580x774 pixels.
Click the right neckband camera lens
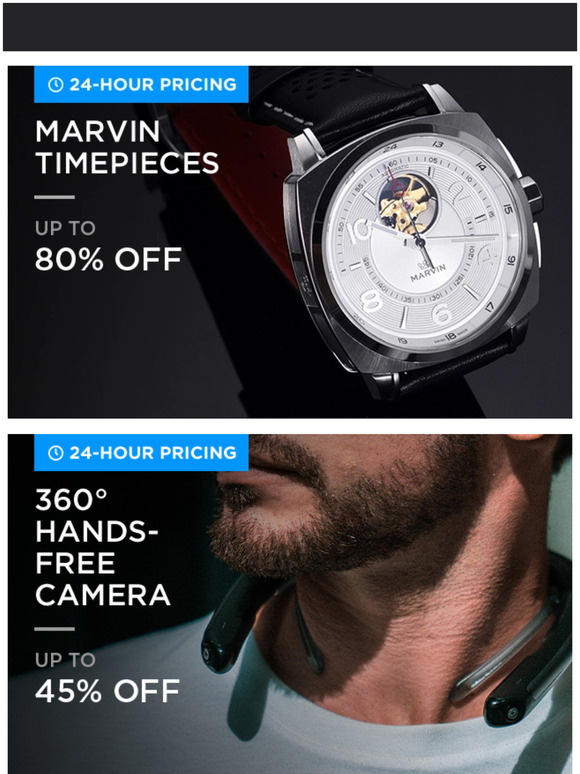(x=513, y=713)
